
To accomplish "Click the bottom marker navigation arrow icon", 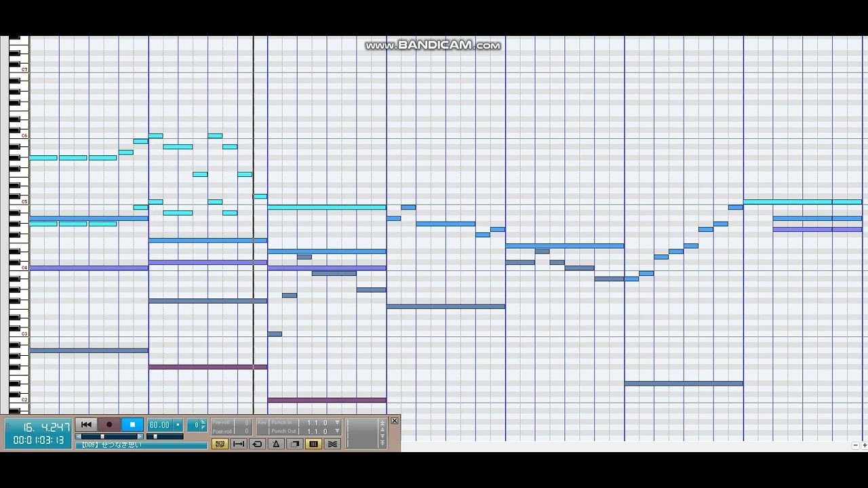I will [x=382, y=443].
